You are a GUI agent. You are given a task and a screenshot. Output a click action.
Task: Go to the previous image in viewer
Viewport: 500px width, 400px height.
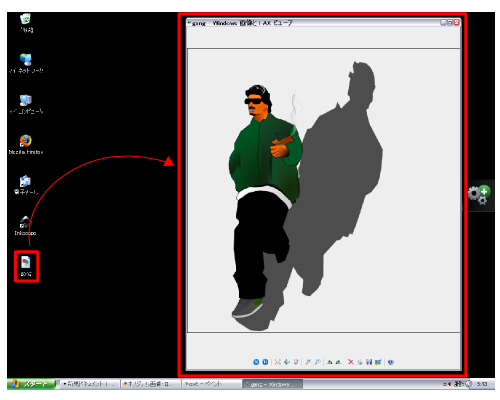point(256,362)
